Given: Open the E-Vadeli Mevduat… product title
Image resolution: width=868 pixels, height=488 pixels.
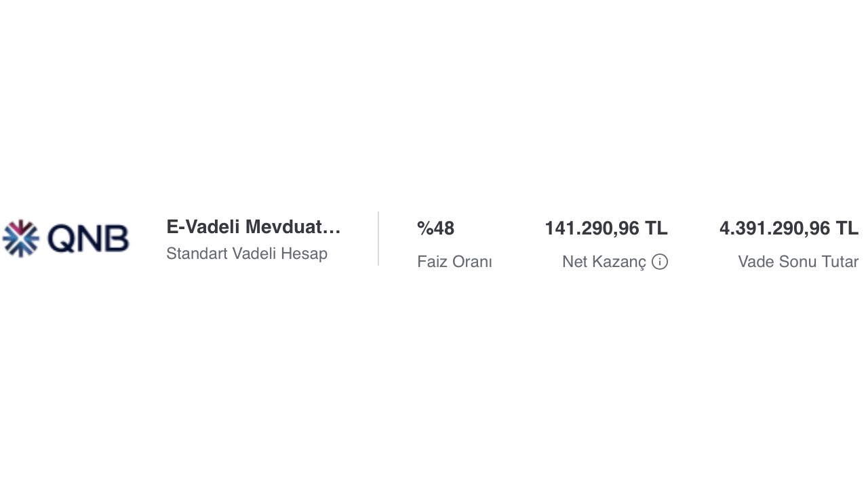Looking at the screenshot, I should coord(253,227).
